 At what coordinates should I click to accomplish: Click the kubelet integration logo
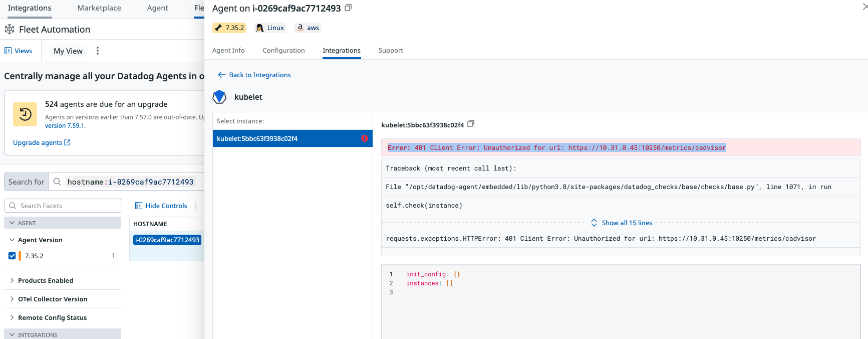click(220, 97)
